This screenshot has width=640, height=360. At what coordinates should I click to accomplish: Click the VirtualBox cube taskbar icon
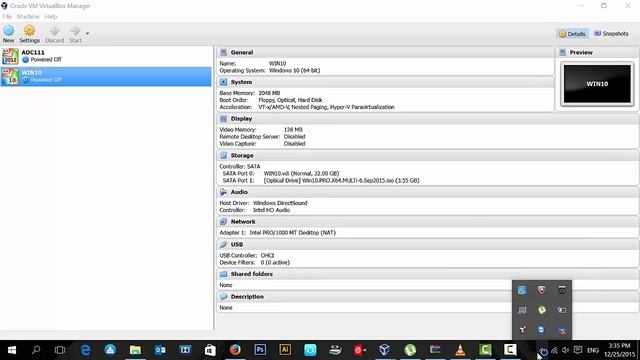point(384,350)
